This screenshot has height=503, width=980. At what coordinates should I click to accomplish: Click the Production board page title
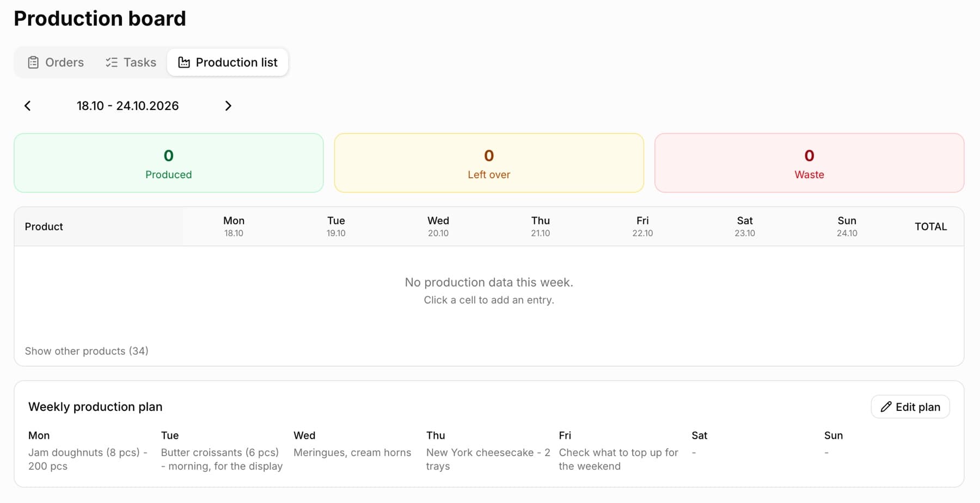click(x=100, y=19)
